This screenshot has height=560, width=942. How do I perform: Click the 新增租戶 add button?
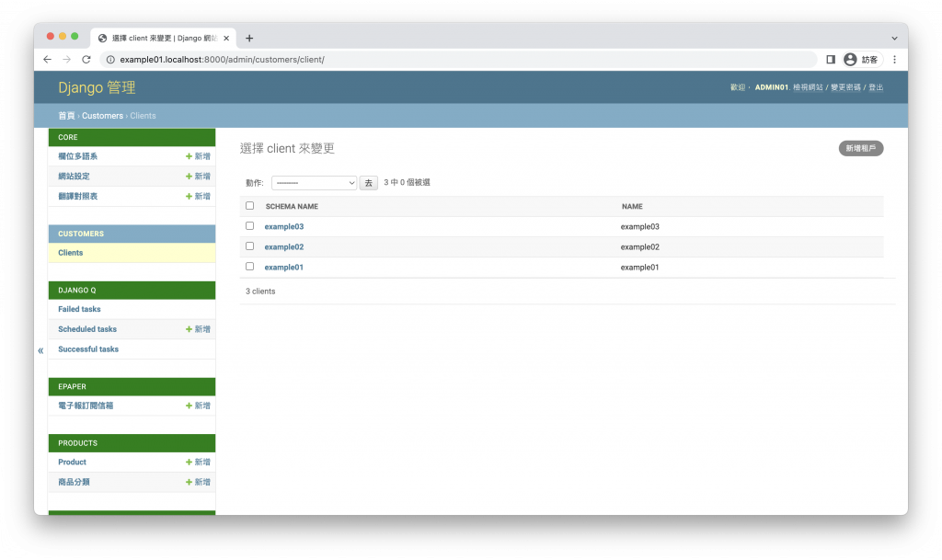pos(861,148)
